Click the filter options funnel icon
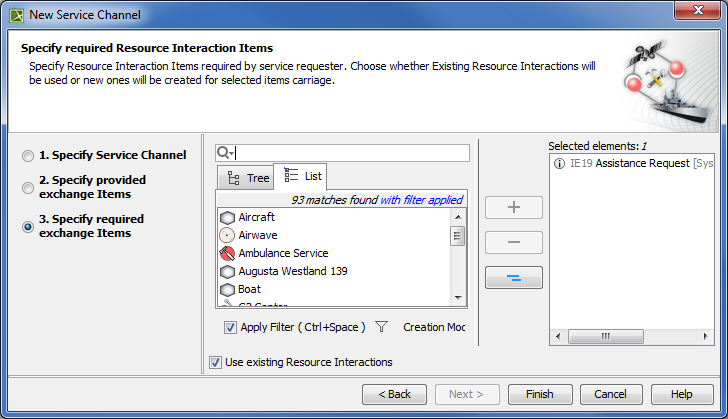The width and height of the screenshot is (728, 419). [x=381, y=327]
